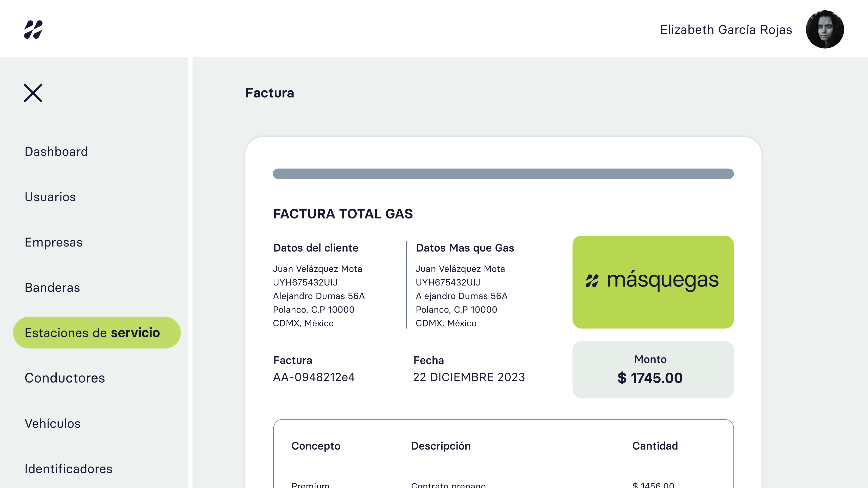Click the Cantidad column header
This screenshot has height=488, width=868.
655,446
